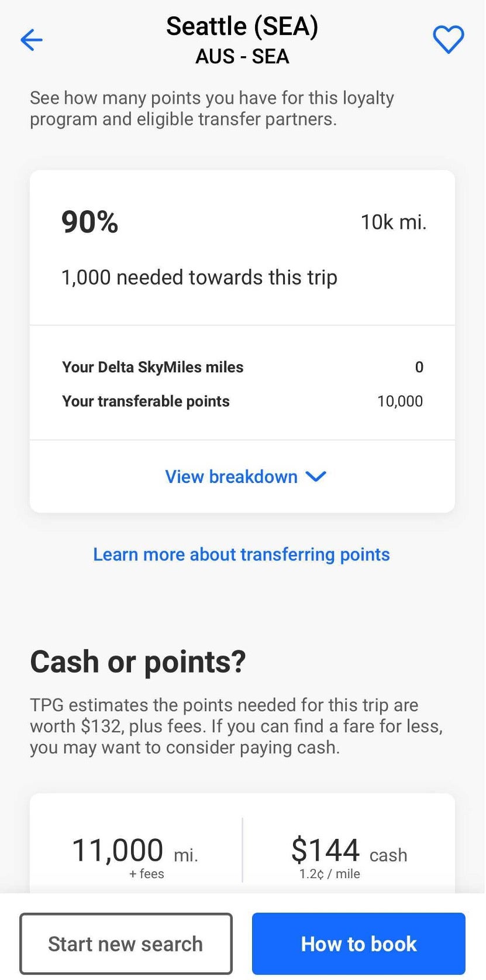Click the 90% progress figure
Screen dimensions: 486x980
point(90,222)
